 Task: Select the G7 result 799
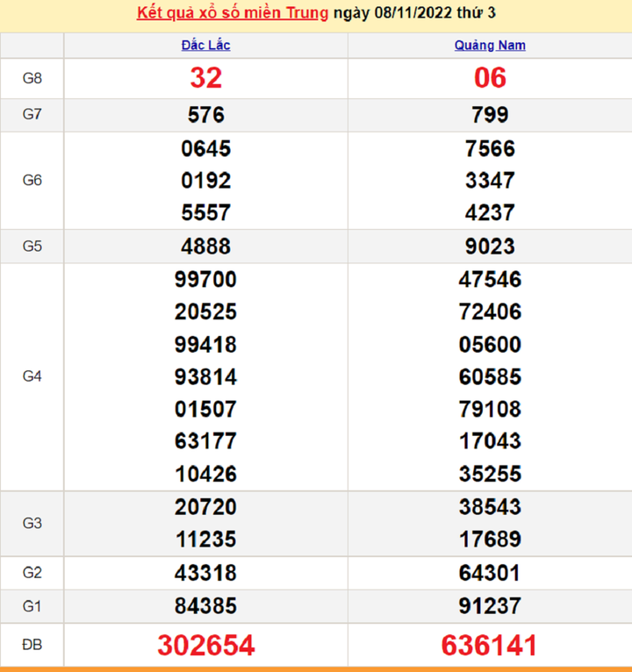(490, 115)
